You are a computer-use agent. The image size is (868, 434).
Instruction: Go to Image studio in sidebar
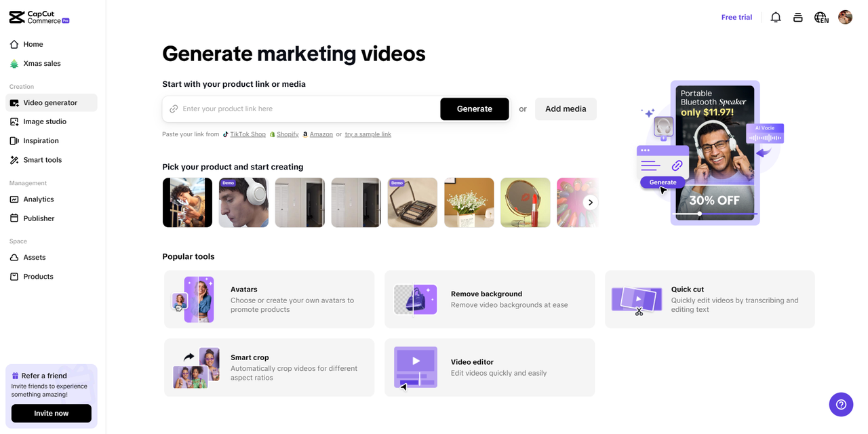45,121
